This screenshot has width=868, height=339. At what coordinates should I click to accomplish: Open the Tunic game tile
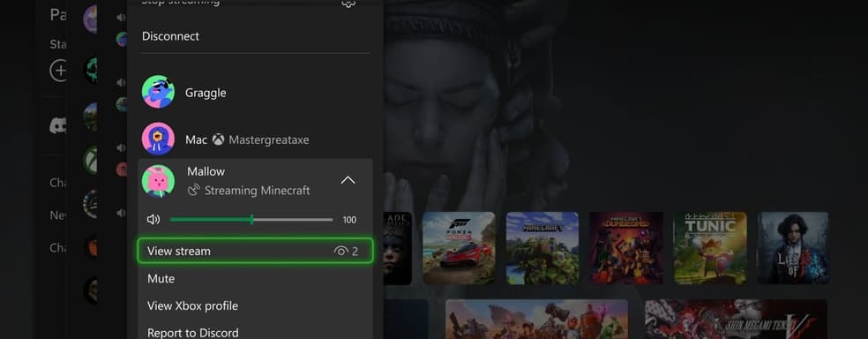click(710, 248)
